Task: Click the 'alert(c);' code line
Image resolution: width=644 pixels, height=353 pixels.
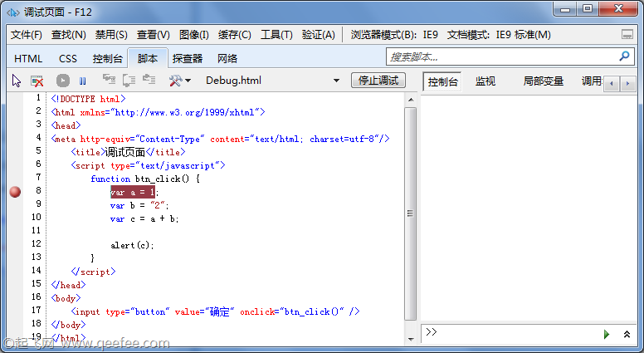Action: (132, 245)
